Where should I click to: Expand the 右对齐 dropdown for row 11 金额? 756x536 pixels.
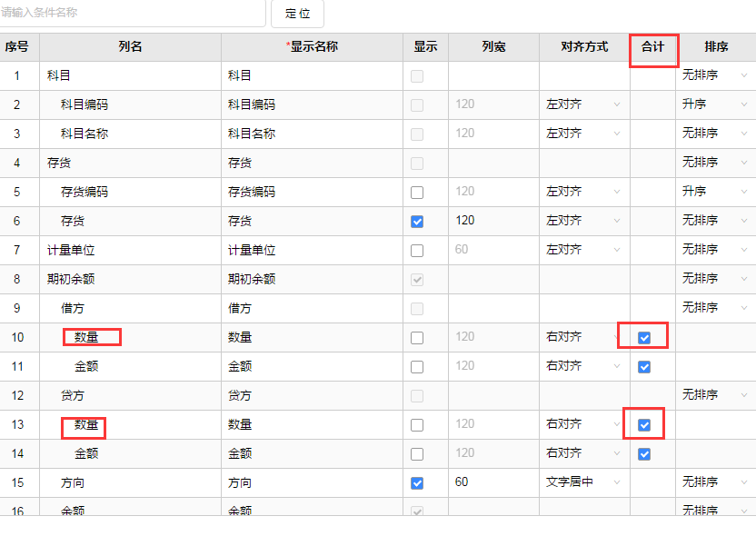coord(584,366)
